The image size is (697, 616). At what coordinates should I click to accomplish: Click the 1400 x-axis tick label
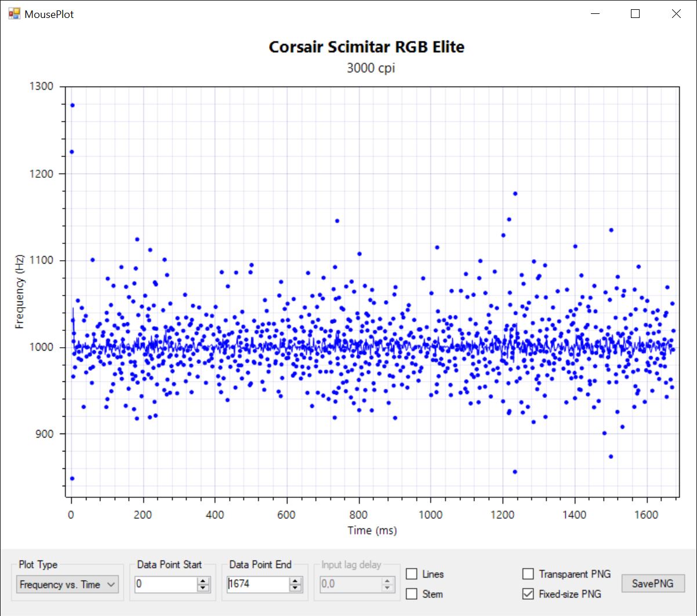click(575, 514)
